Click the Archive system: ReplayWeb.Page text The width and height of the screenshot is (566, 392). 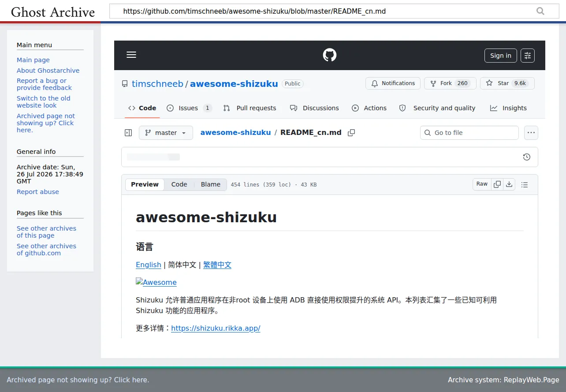pyautogui.click(x=503, y=380)
